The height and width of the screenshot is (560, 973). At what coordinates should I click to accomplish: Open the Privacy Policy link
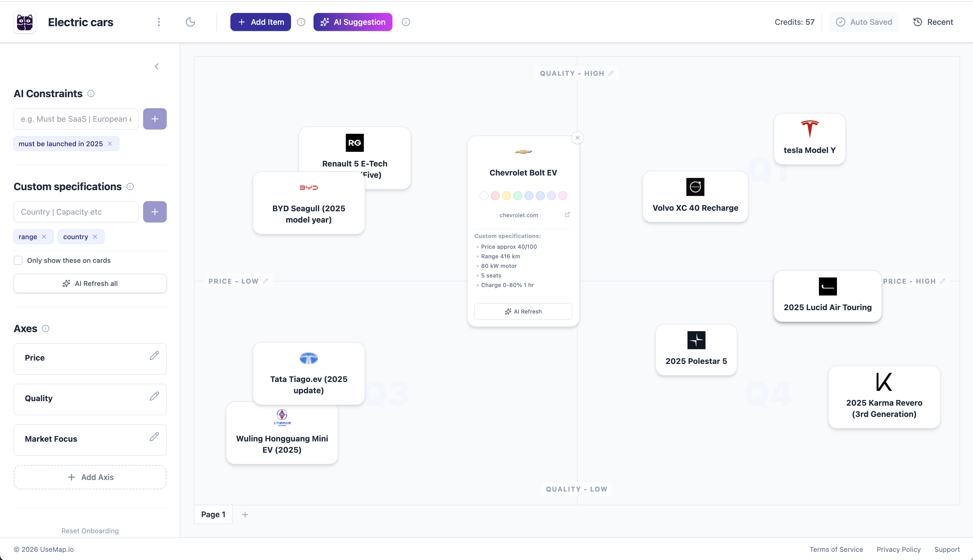[898, 549]
